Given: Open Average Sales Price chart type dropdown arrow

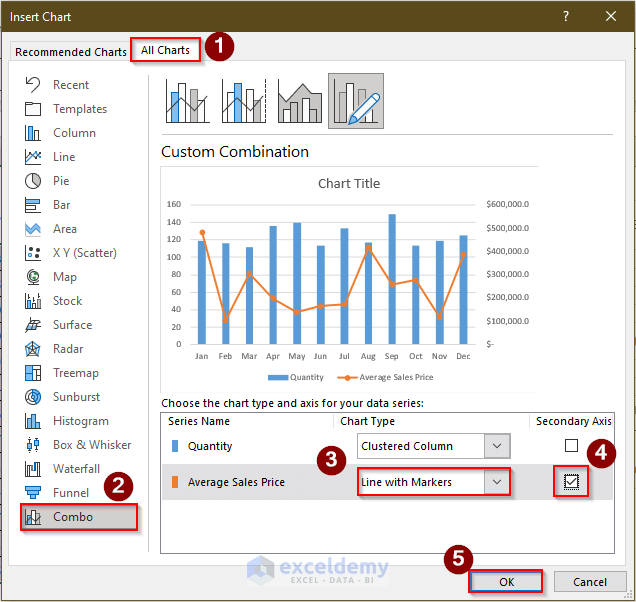Looking at the screenshot, I should click(497, 482).
